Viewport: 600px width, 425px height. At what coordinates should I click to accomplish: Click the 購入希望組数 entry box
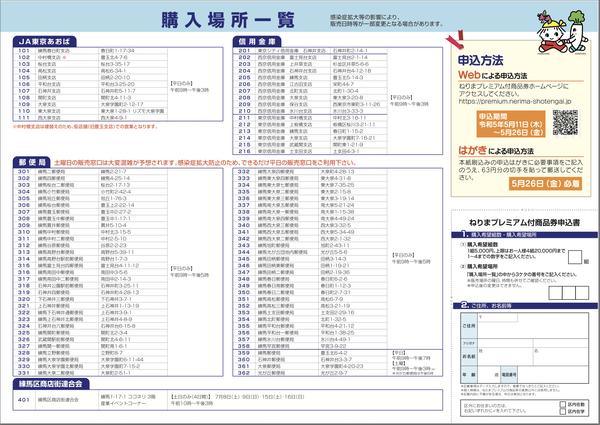click(x=575, y=257)
